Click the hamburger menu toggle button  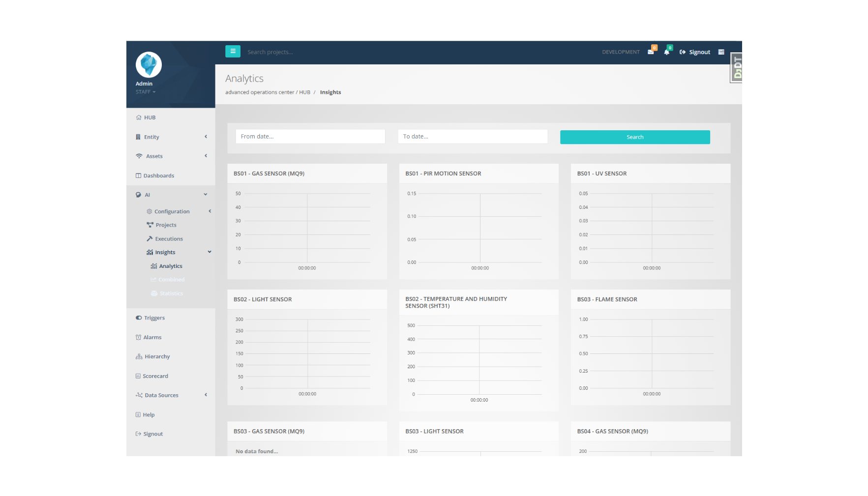tap(233, 52)
